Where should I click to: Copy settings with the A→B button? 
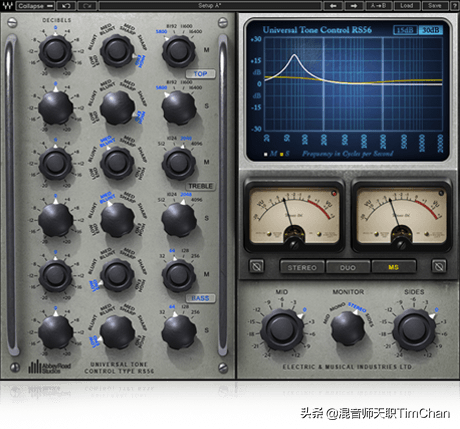[379, 6]
